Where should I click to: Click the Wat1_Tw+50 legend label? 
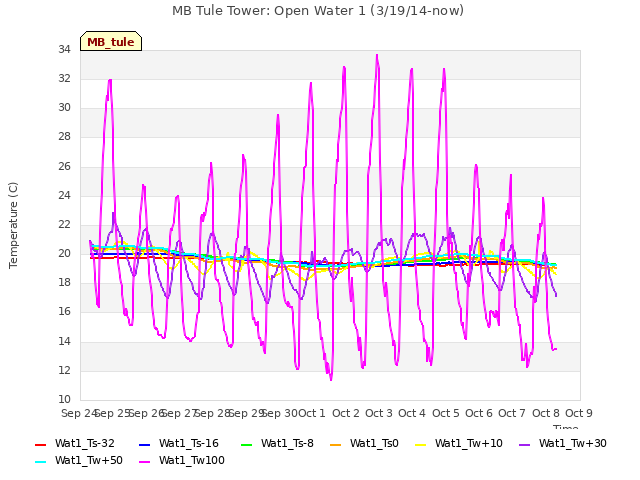point(89,460)
